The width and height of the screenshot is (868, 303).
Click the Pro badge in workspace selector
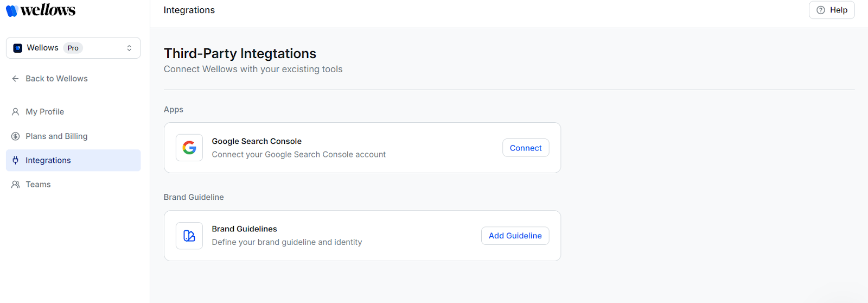coord(73,48)
